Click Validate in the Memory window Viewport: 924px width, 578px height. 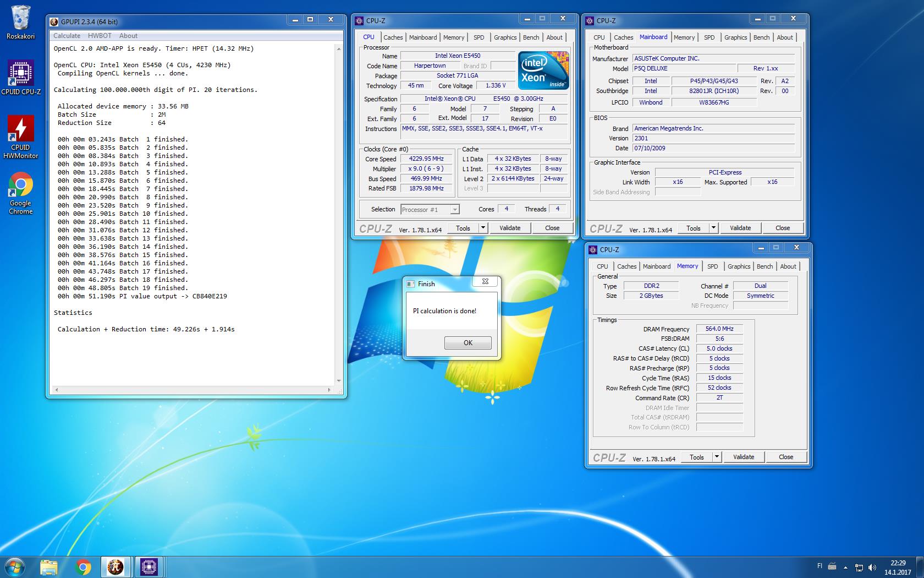click(744, 457)
